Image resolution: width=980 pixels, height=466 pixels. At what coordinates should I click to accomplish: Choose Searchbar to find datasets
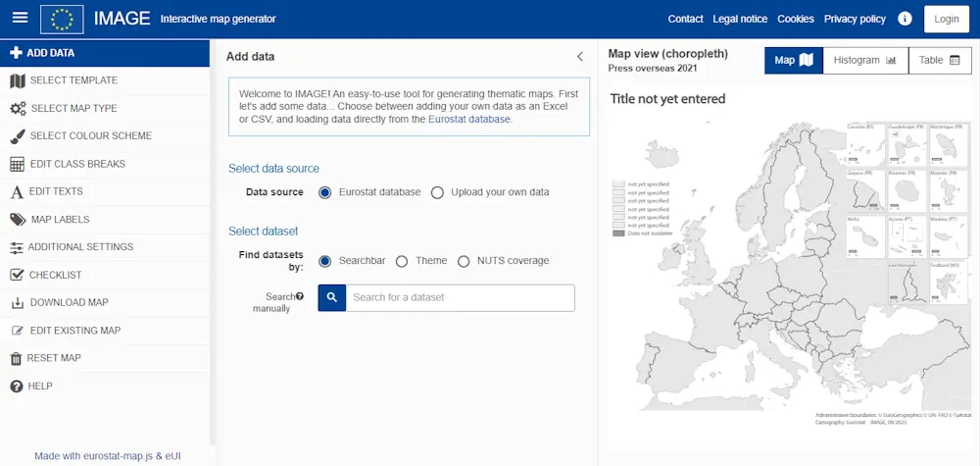point(324,262)
